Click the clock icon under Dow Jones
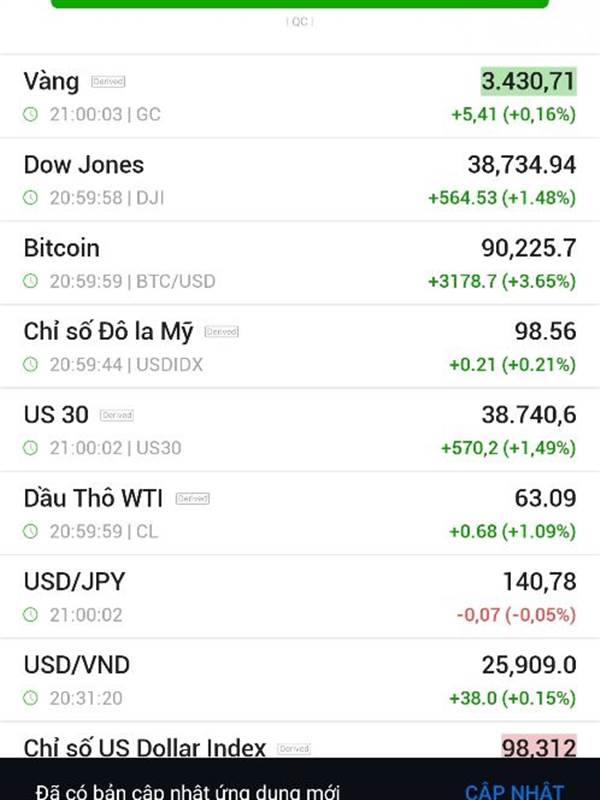The image size is (600, 800). (31, 197)
